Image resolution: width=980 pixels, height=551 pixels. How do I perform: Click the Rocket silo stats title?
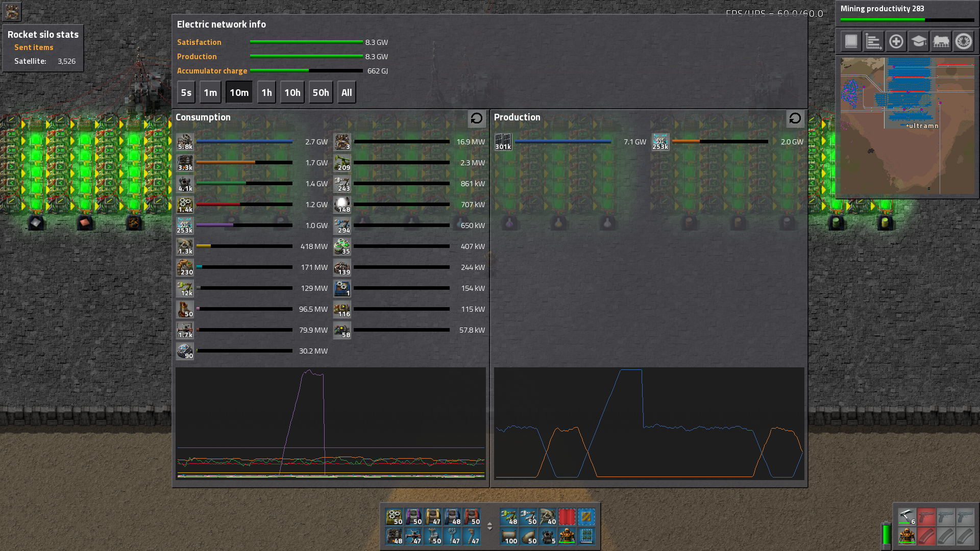click(x=43, y=35)
